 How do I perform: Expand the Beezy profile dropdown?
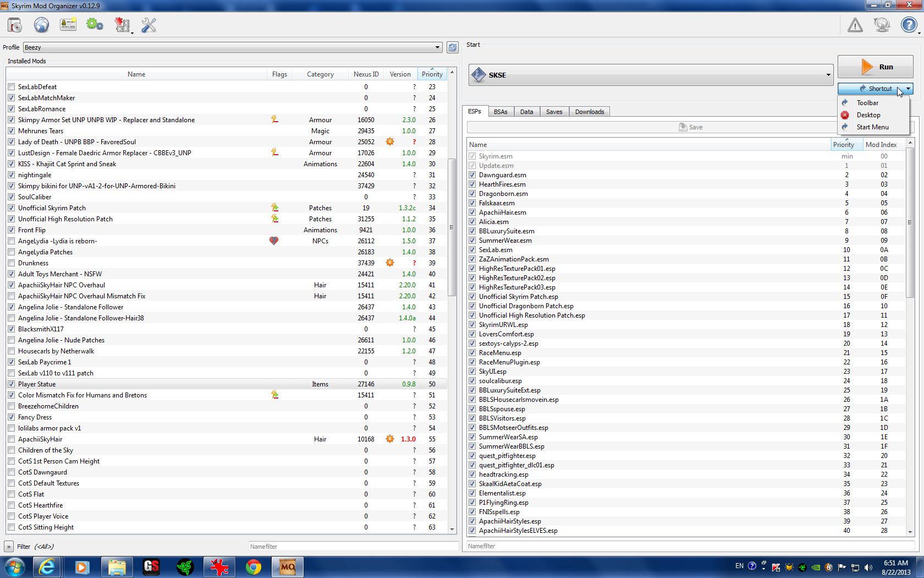[437, 47]
